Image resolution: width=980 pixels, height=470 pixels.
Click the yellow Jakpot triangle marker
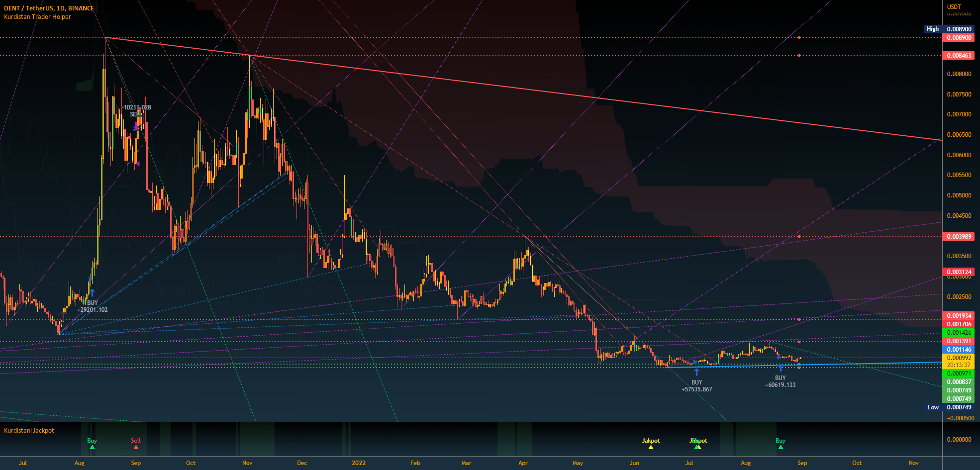[651, 447]
